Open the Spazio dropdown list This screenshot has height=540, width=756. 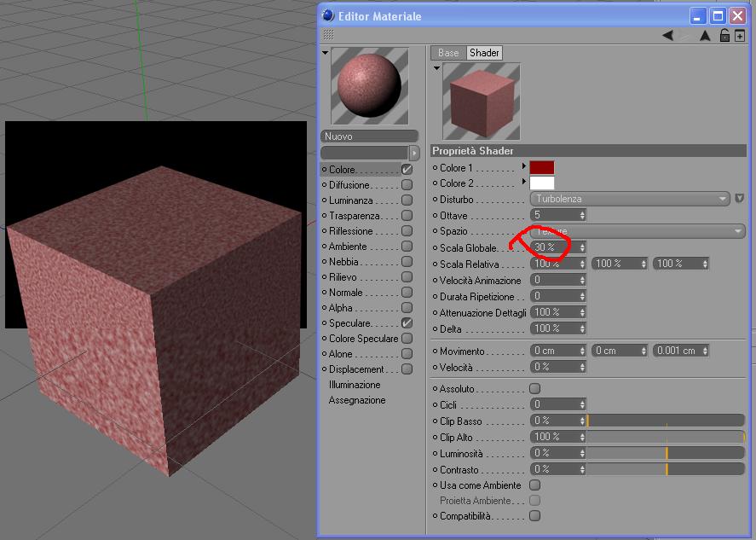(638, 231)
